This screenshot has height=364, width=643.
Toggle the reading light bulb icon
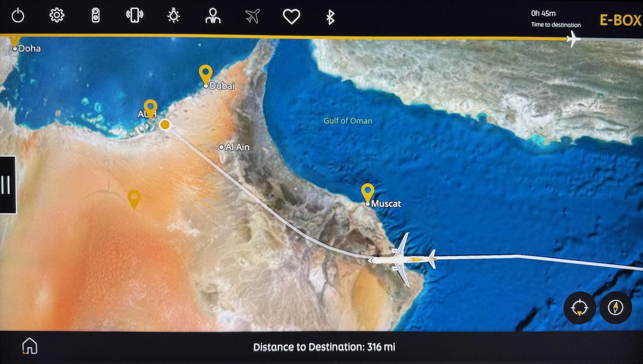[174, 16]
